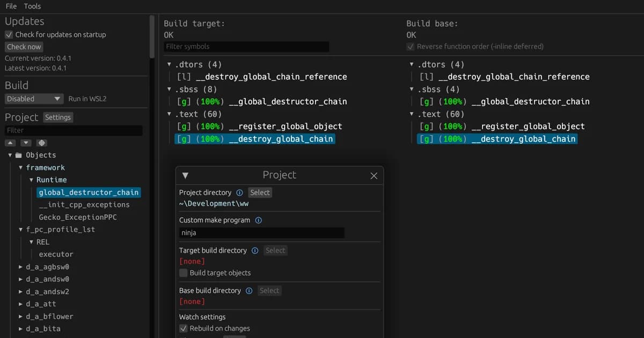Open the Disabled build dropdown

click(x=35, y=99)
